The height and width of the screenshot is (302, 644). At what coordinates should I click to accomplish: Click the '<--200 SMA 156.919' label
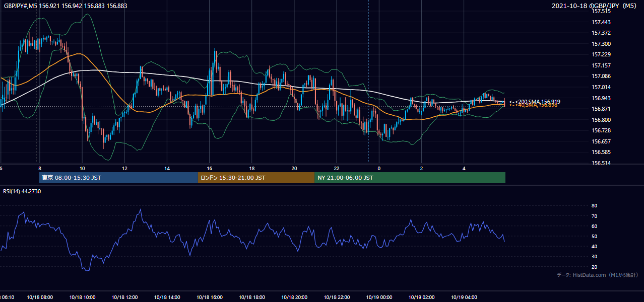(534, 102)
